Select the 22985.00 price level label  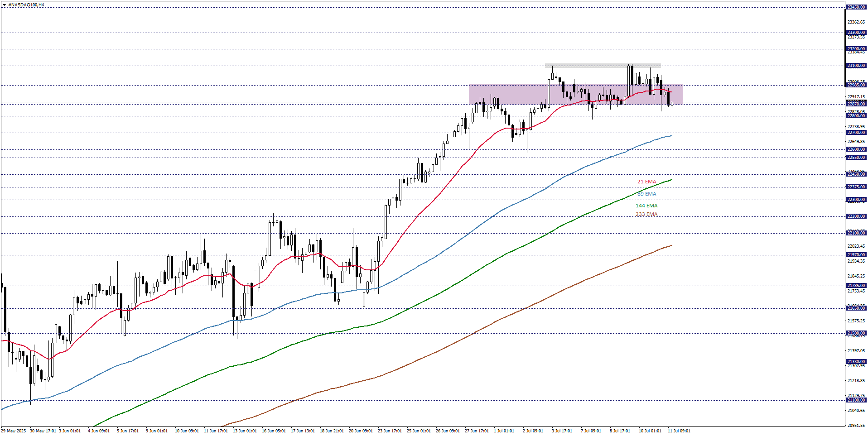coord(856,85)
